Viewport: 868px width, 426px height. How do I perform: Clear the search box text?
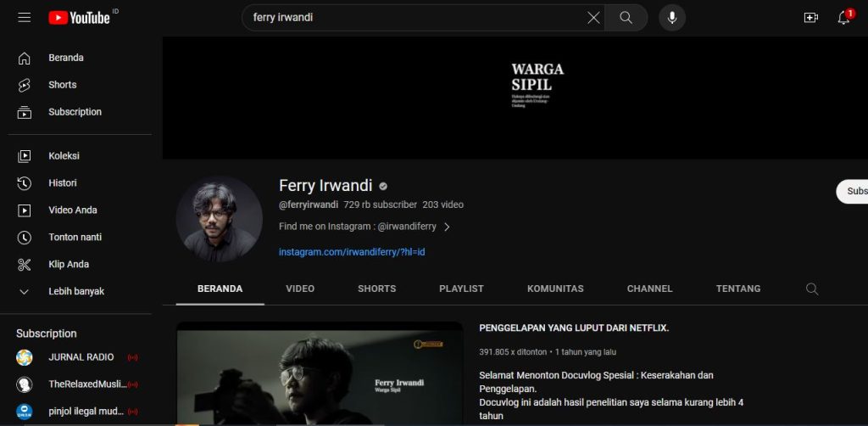(593, 18)
